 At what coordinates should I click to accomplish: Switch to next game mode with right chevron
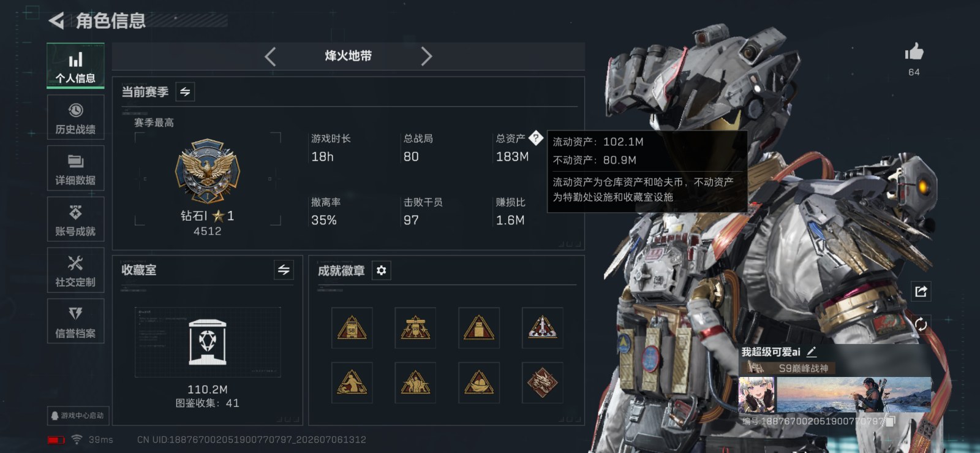pyautogui.click(x=426, y=56)
